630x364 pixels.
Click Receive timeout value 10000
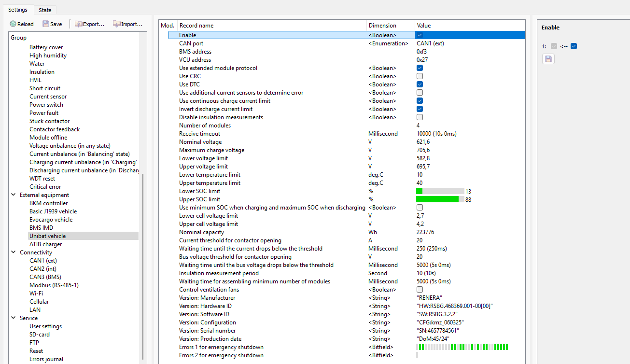436,134
